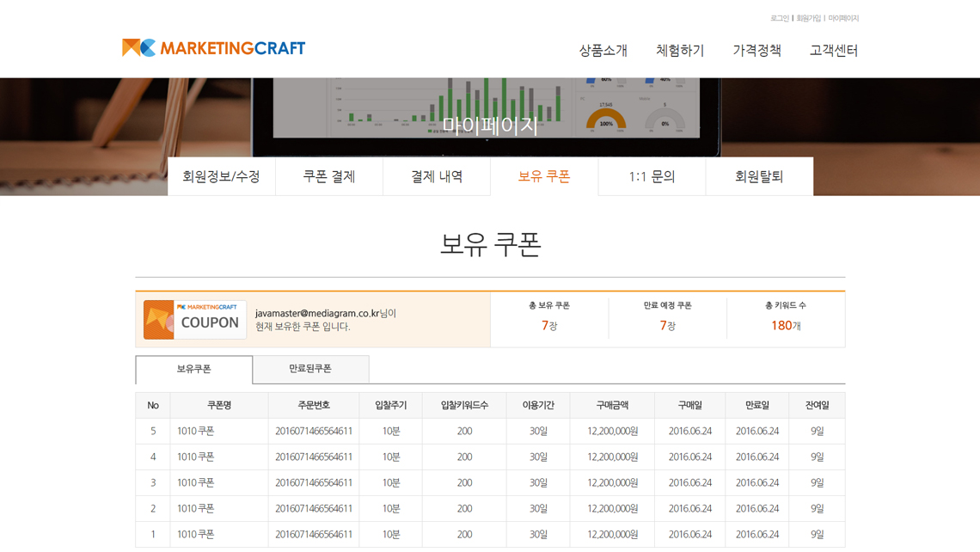Open the 체험하기 menu
The height and width of the screenshot is (552, 980).
click(680, 51)
